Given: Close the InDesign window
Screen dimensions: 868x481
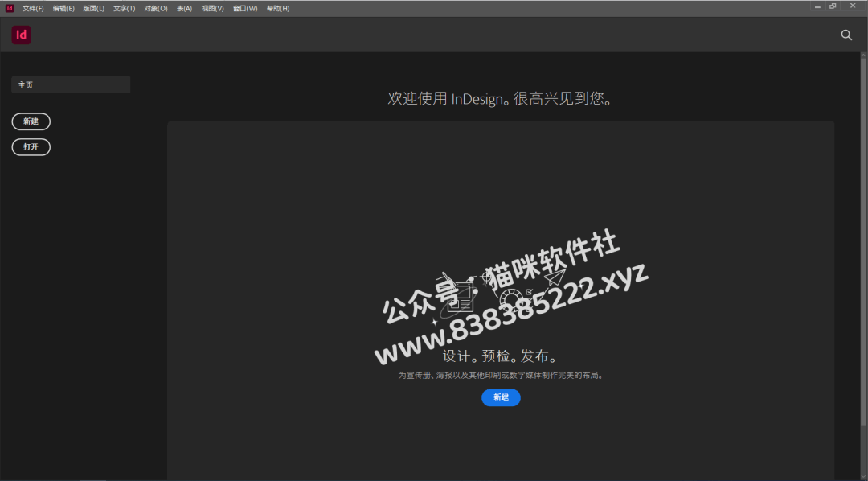Looking at the screenshot, I should click(853, 6).
